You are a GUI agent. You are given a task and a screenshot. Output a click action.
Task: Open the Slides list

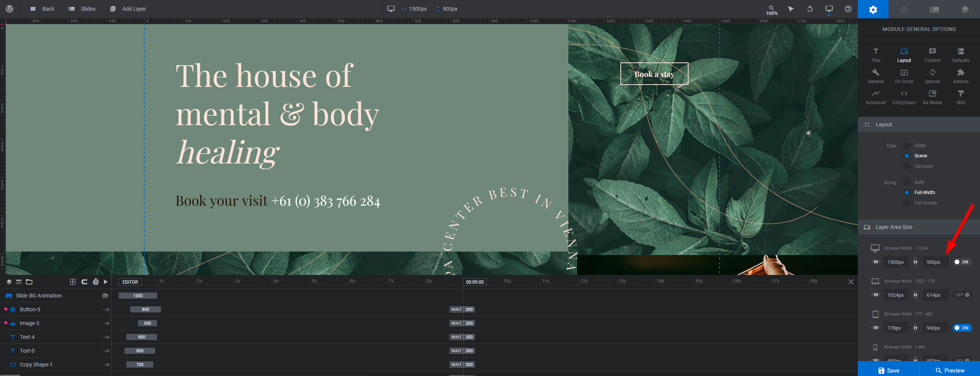pyautogui.click(x=82, y=9)
